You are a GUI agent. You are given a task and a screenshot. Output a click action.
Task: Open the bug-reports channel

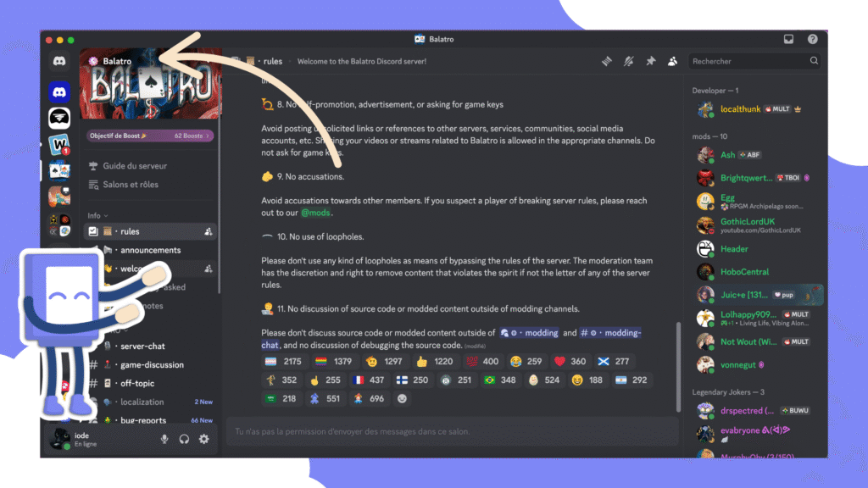tap(149, 420)
